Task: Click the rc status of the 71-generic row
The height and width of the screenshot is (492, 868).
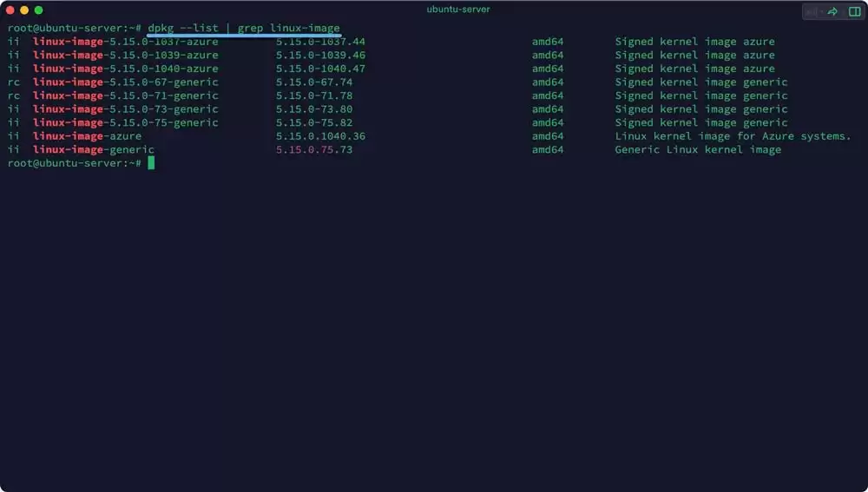Action: (13, 95)
